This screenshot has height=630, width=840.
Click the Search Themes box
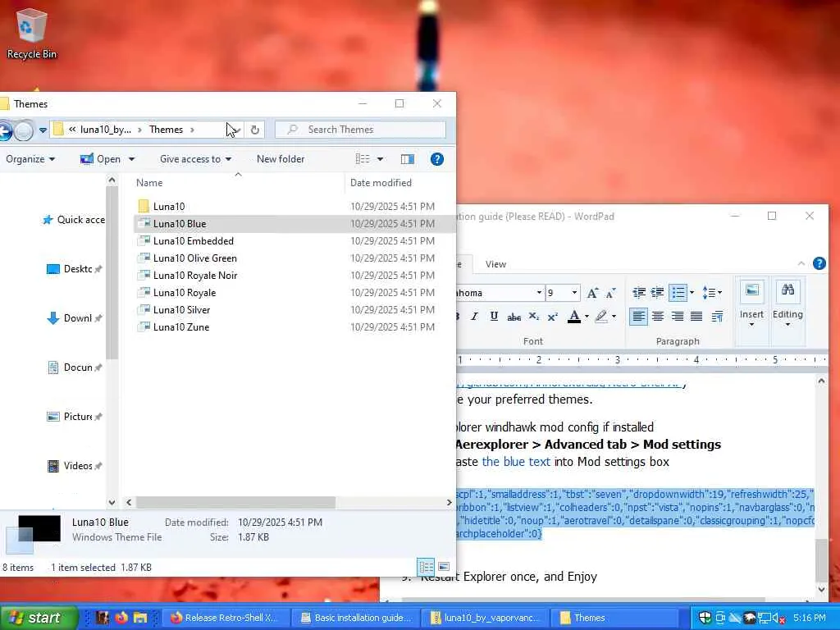pyautogui.click(x=360, y=130)
